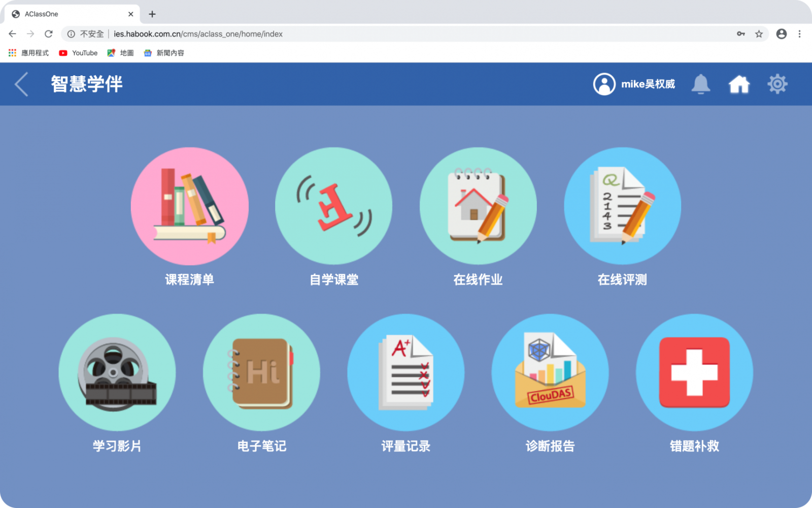Open the 评量记录 graded paper icon
Screen dimensions: 812x508
tap(405, 372)
